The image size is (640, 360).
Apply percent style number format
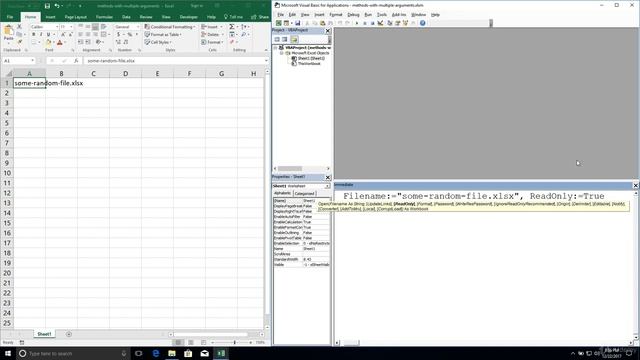(130, 35)
